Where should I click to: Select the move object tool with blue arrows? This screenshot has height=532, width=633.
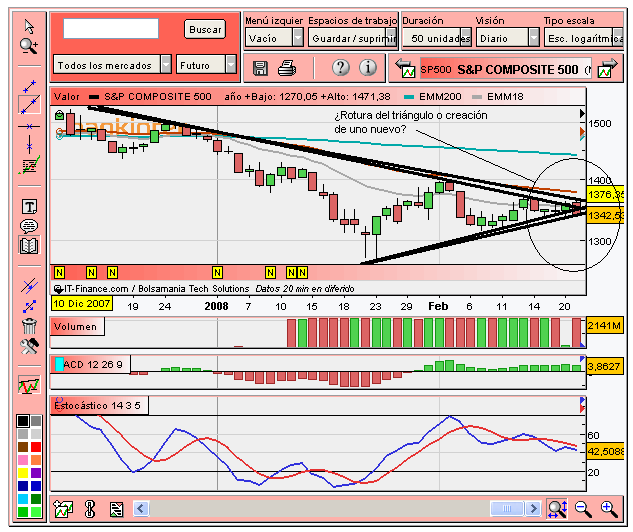pyautogui.click(x=29, y=306)
